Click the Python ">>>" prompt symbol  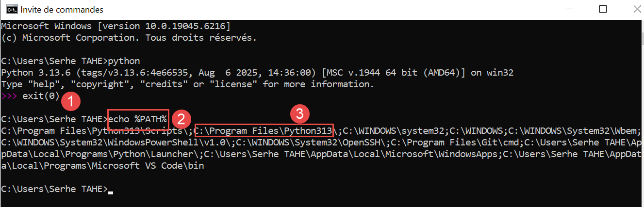9,96
